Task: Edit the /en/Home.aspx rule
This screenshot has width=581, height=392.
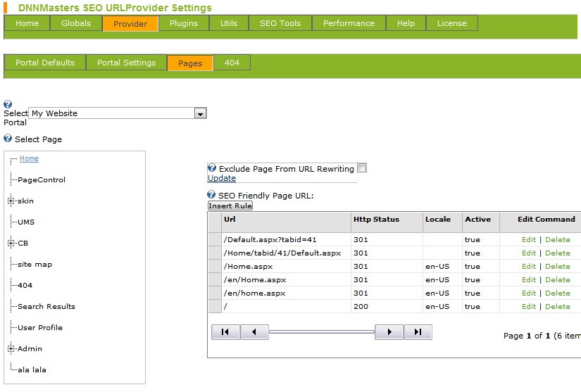Action: [x=529, y=279]
